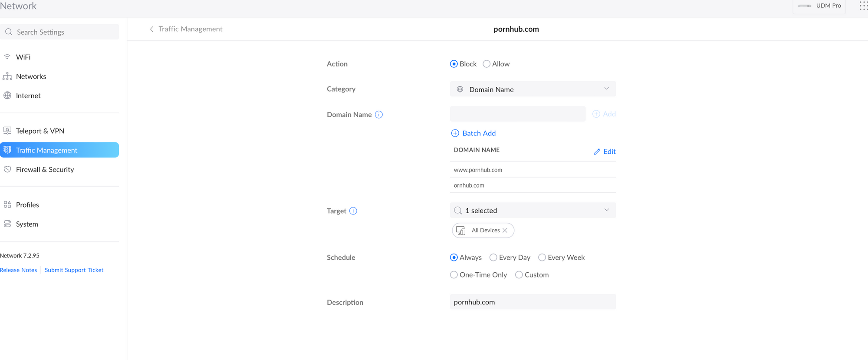Click the Description text field
This screenshot has height=360, width=868.
(x=533, y=302)
